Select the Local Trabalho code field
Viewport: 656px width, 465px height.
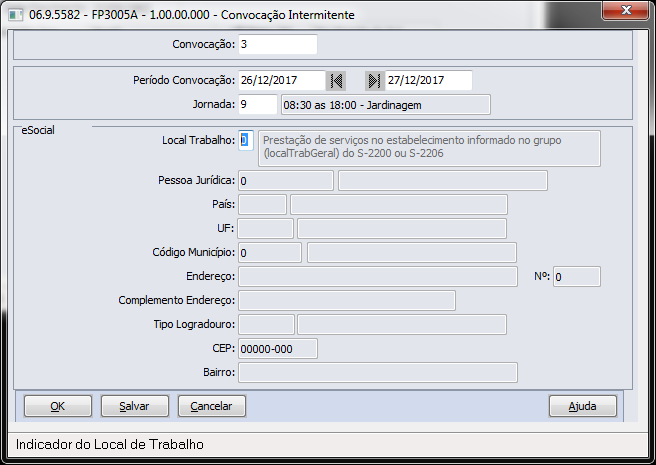(246, 141)
